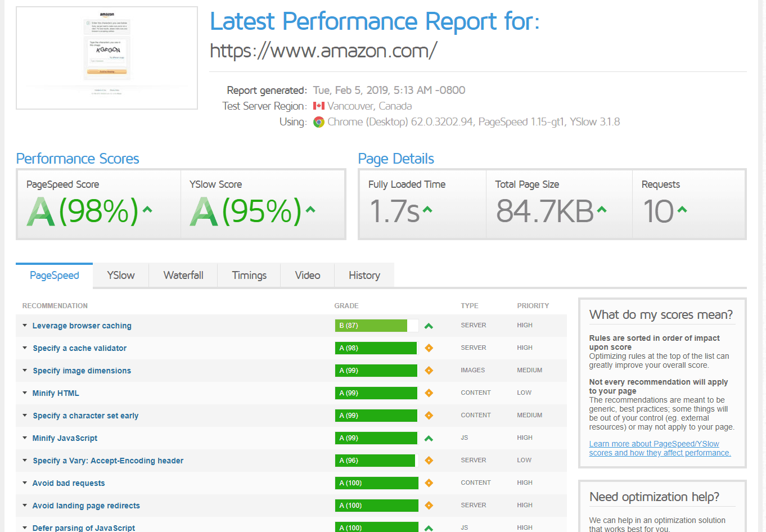Click the RECOMMENDATION column header

[55, 306]
